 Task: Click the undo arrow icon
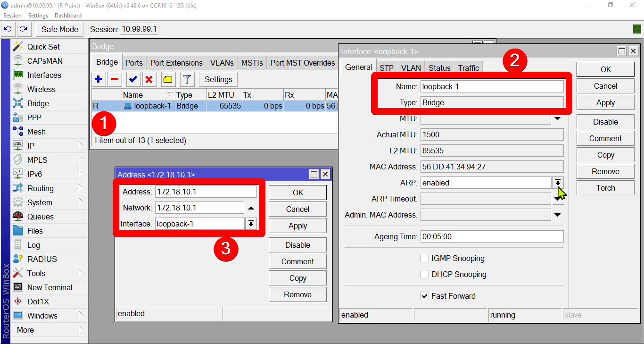coord(8,29)
